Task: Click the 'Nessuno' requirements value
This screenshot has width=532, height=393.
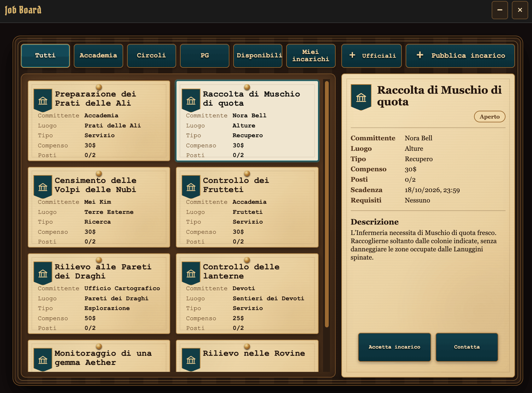Action: (418, 200)
